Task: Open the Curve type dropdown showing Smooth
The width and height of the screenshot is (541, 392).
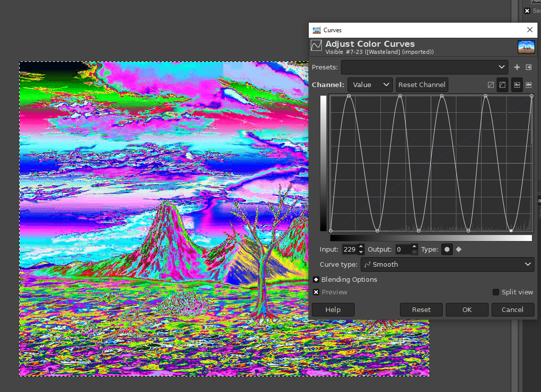Action: tap(447, 264)
